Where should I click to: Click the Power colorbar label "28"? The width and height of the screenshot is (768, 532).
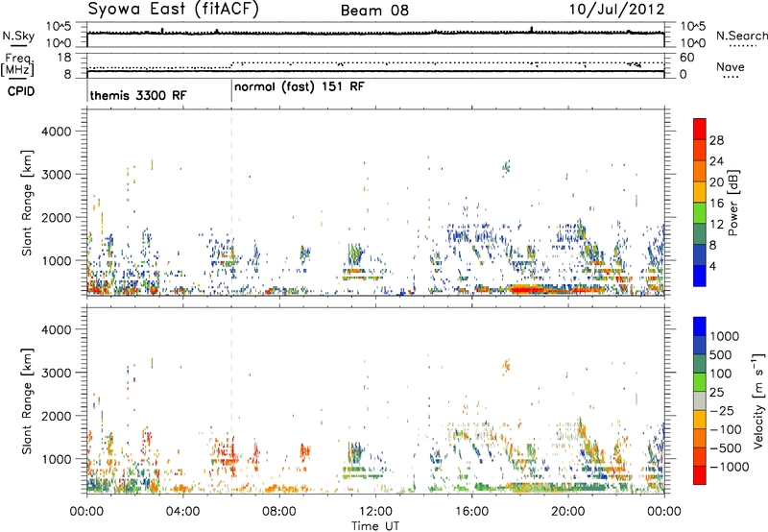pyautogui.click(x=716, y=140)
